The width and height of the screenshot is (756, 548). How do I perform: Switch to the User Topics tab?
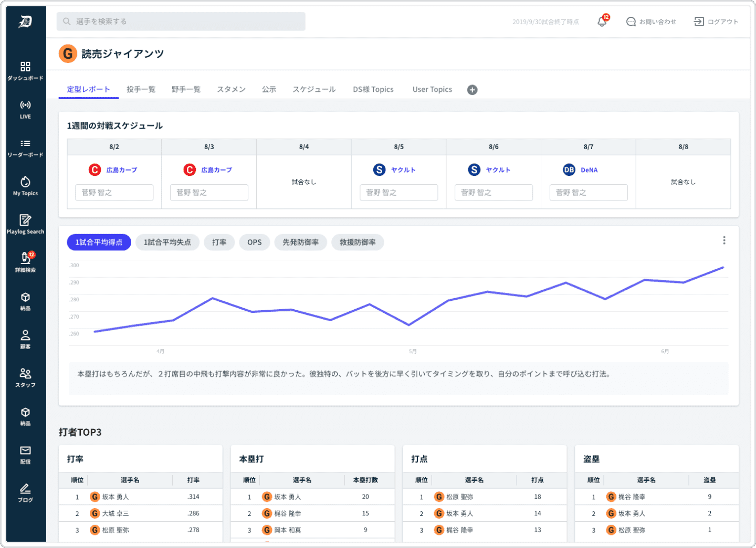pos(432,89)
